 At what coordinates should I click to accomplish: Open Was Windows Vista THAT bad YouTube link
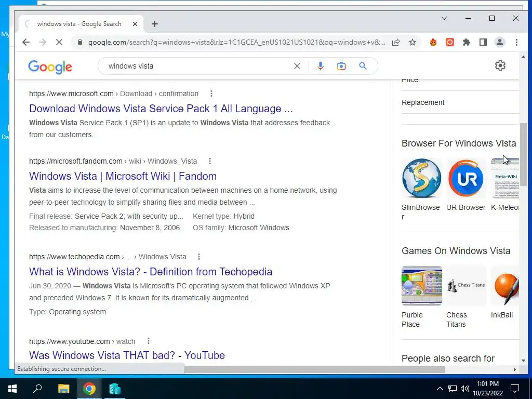click(127, 355)
